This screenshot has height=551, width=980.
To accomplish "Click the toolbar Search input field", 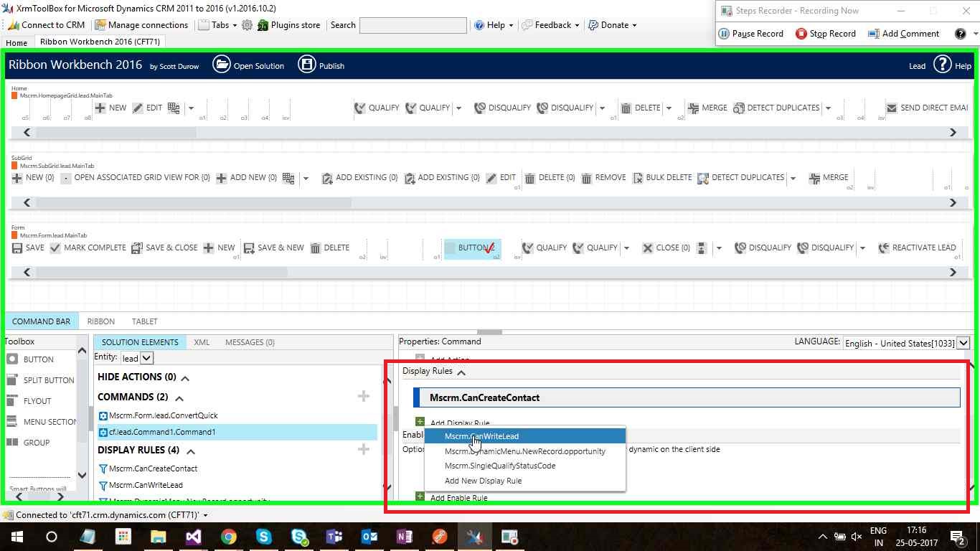I will 413,25.
